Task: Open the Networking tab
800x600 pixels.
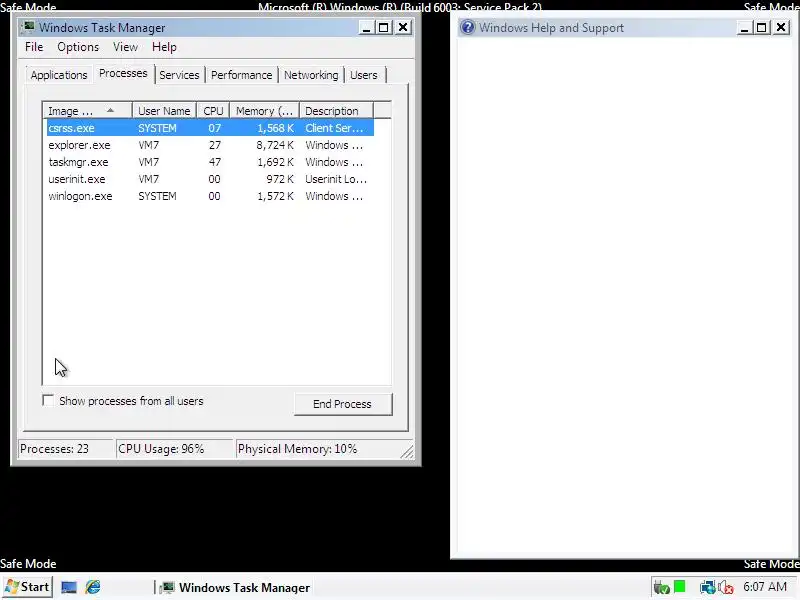Action: click(311, 75)
